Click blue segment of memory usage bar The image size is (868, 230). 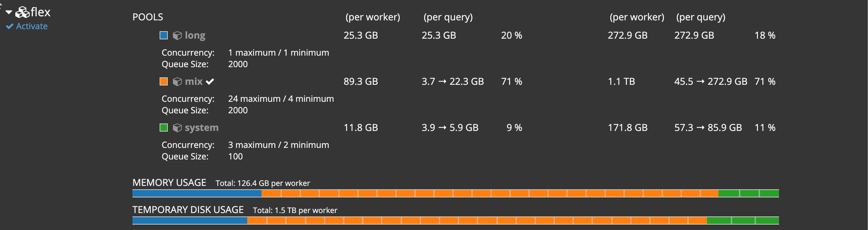tap(197, 193)
